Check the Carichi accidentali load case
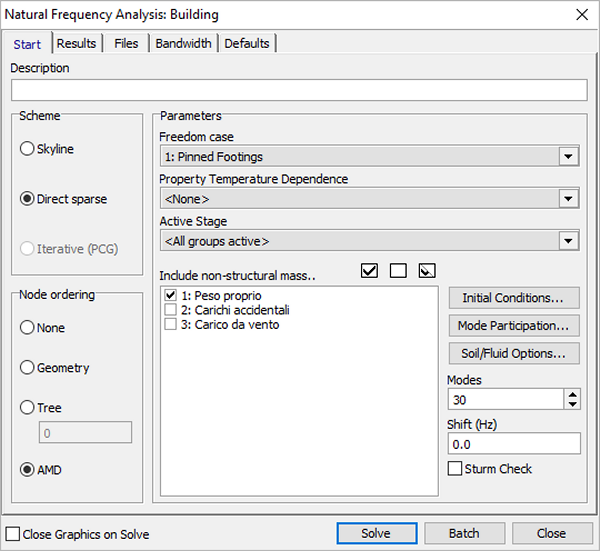The height and width of the screenshot is (551, 600). pos(171,310)
